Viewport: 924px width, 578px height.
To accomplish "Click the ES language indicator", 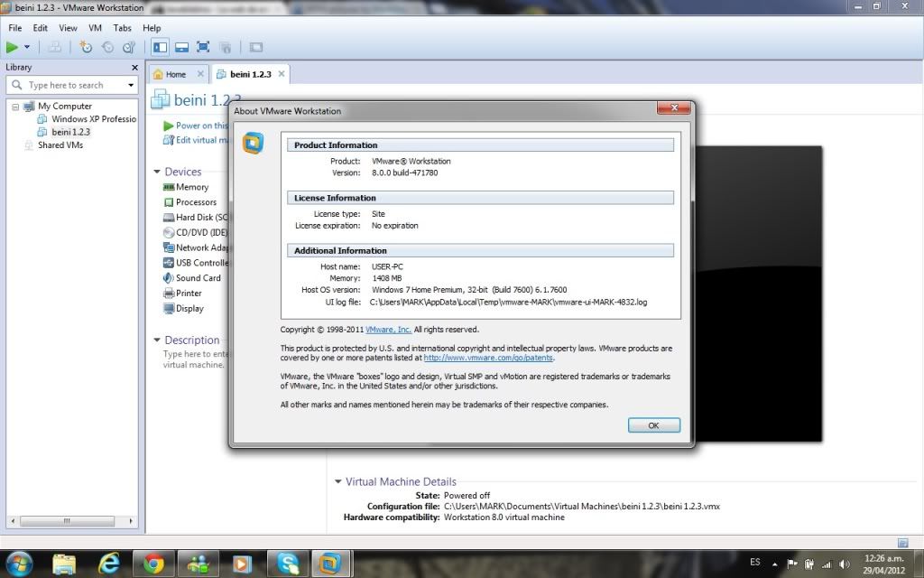I will coord(755,562).
